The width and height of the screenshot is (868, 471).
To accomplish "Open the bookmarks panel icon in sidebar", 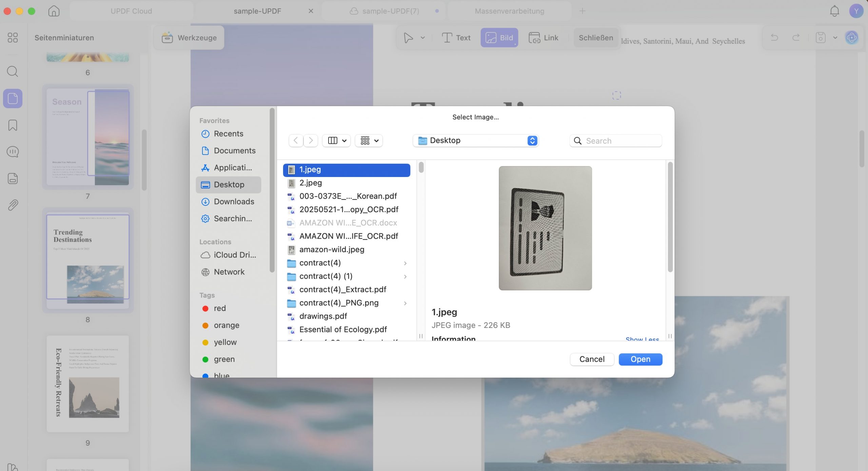I will click(13, 125).
